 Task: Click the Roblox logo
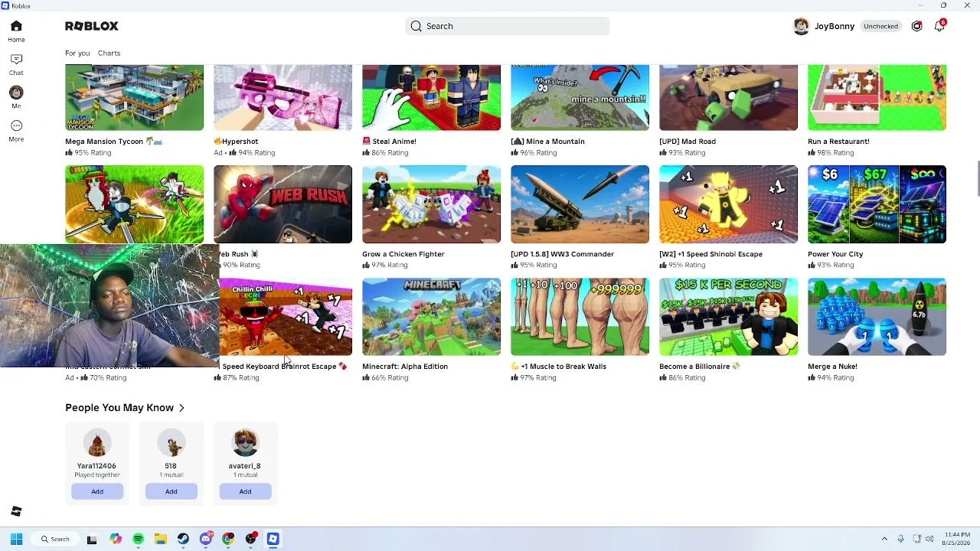92,26
